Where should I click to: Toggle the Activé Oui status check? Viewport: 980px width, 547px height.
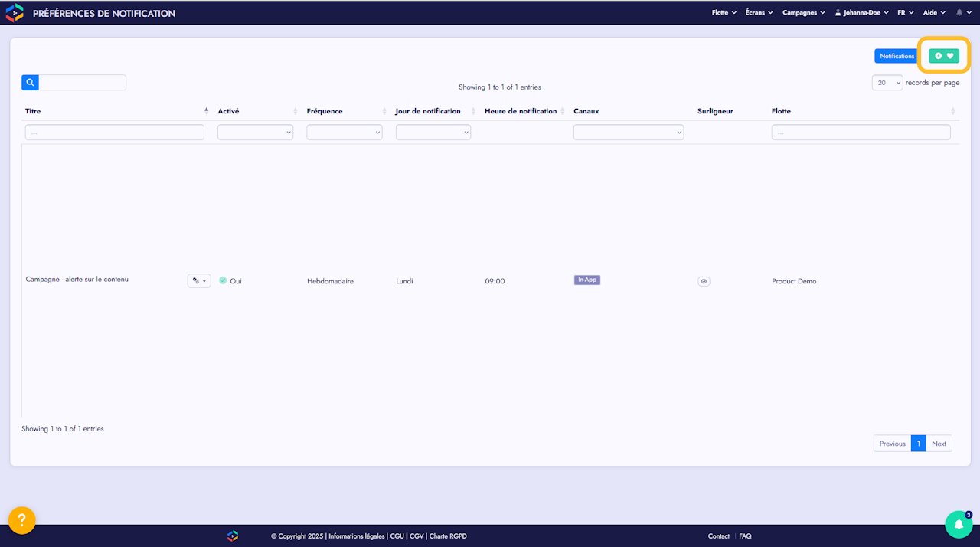click(223, 281)
